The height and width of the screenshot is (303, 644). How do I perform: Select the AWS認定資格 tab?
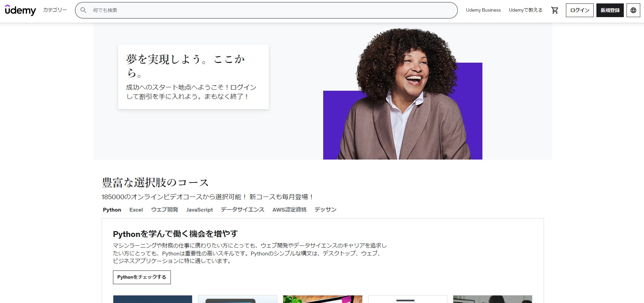click(x=289, y=210)
